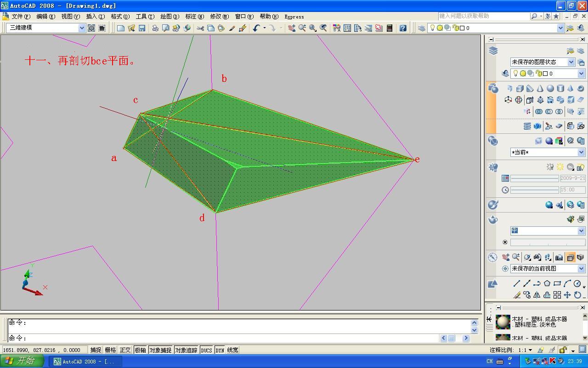Screen dimensions: 588x368
Task: Open the 文件(F) menu
Action: point(21,17)
